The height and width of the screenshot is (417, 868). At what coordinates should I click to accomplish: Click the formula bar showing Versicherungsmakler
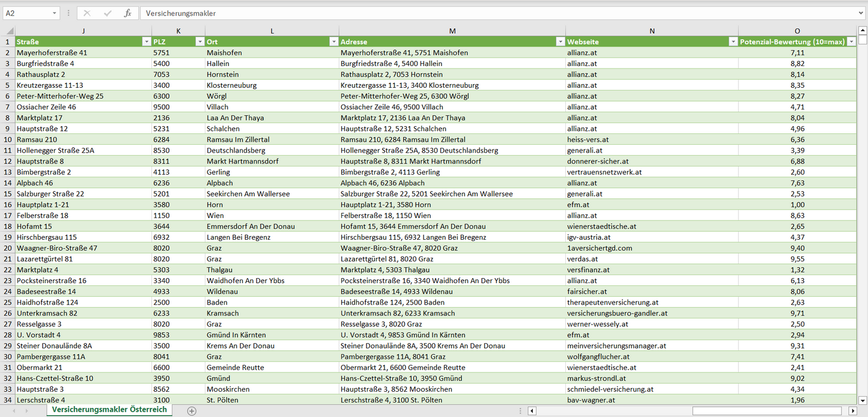(x=499, y=13)
